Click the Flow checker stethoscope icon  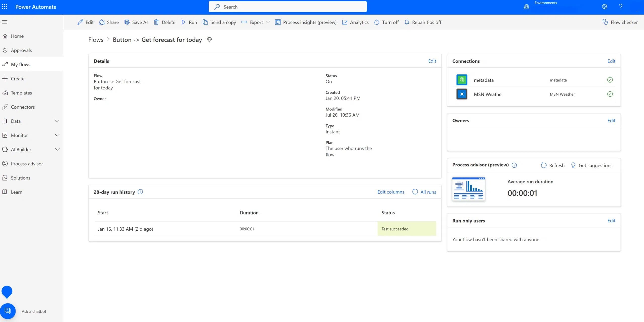605,22
